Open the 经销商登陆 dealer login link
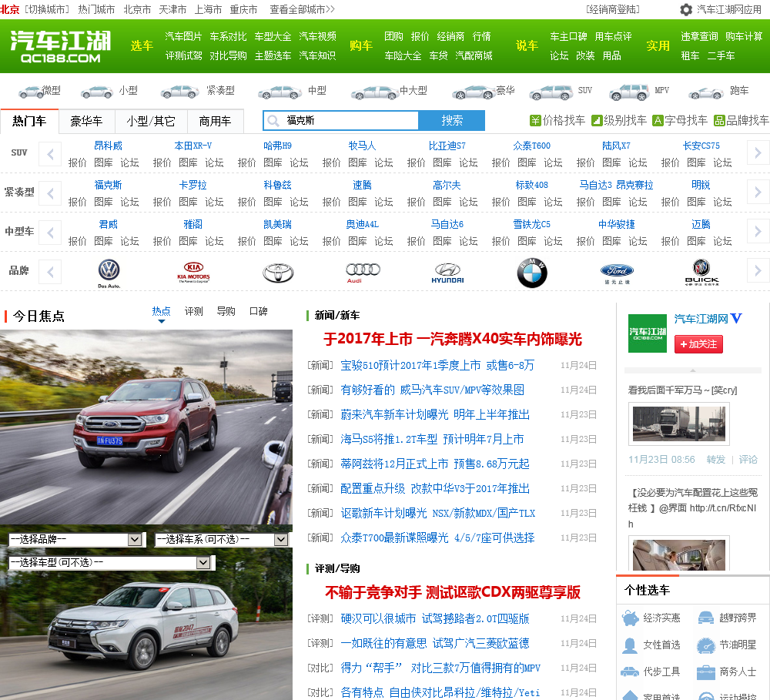Image resolution: width=770 pixels, height=700 pixels. 613,9
